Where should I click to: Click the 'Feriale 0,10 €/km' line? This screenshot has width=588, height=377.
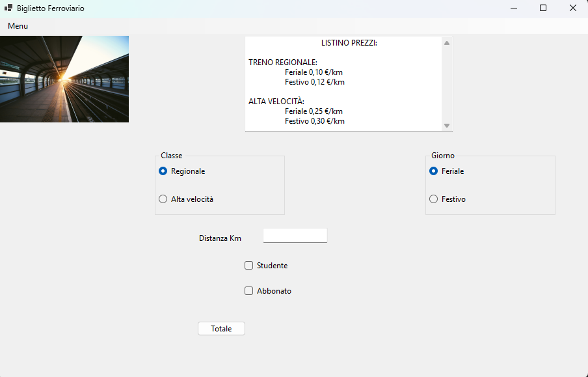[x=314, y=72]
